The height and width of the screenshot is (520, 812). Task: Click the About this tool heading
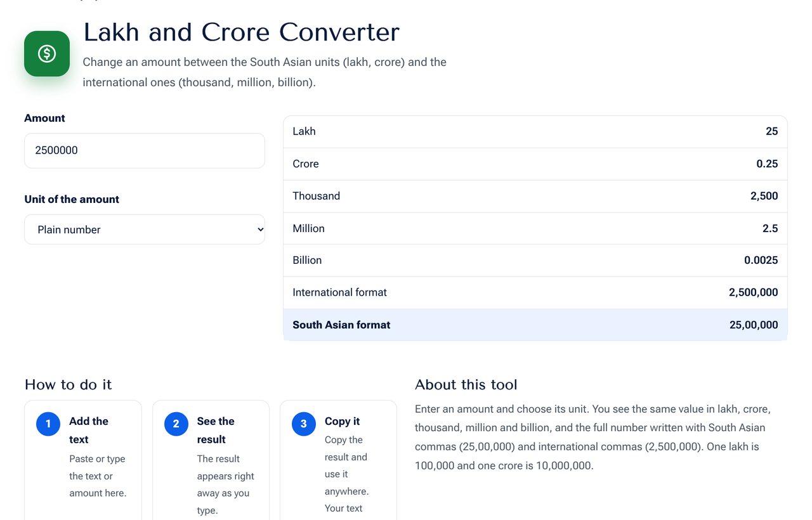click(466, 385)
